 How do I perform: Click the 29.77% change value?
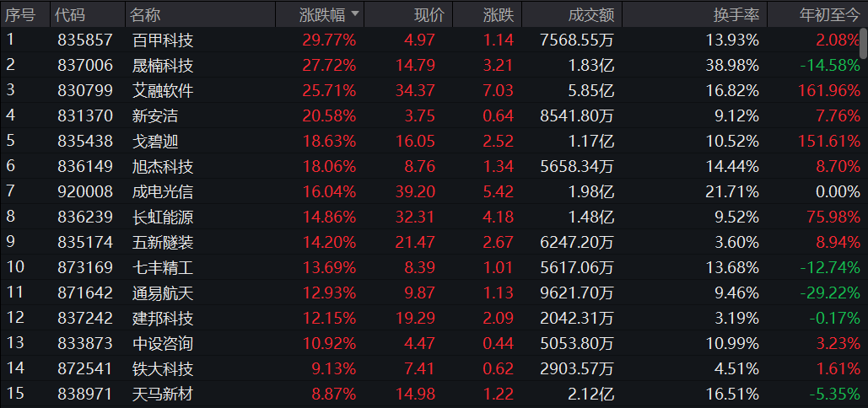tap(329, 40)
